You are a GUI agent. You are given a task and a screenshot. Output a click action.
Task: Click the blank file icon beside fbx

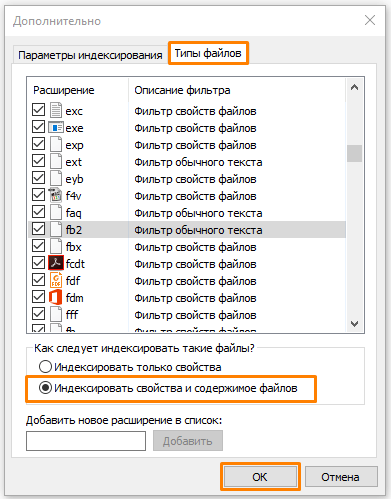tap(56, 246)
